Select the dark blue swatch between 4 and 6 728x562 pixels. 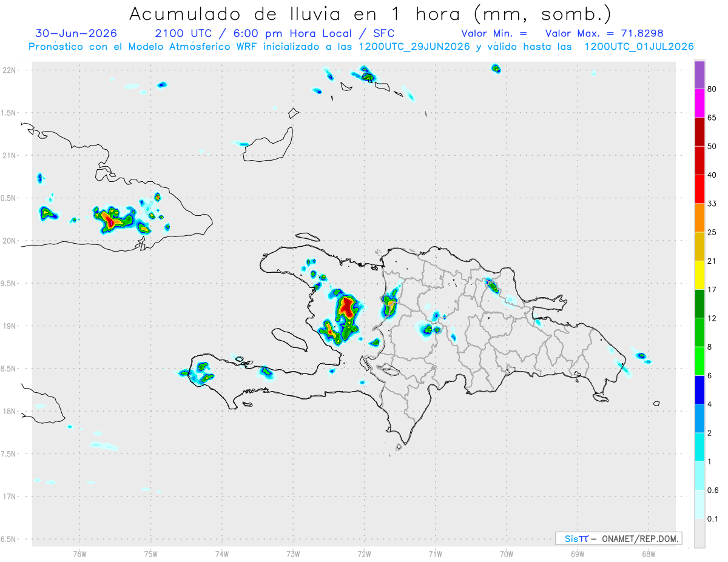coord(699,390)
